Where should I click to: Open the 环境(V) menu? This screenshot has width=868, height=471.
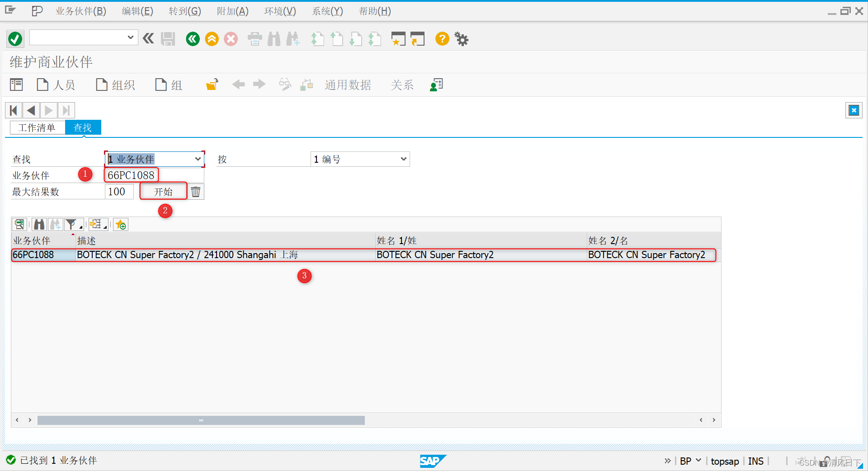tap(280, 11)
